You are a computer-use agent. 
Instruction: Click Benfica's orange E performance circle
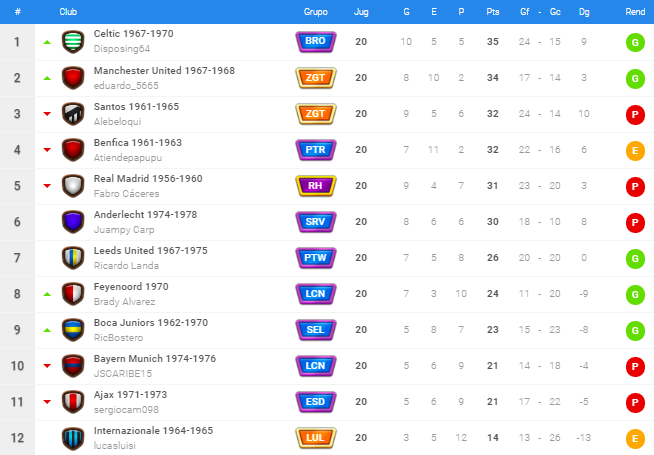pyautogui.click(x=635, y=150)
